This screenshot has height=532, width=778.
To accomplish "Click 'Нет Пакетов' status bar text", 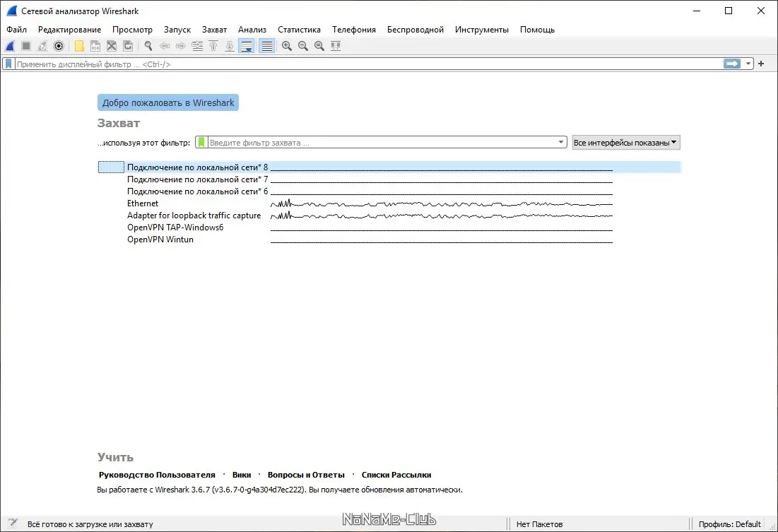I will (539, 524).
